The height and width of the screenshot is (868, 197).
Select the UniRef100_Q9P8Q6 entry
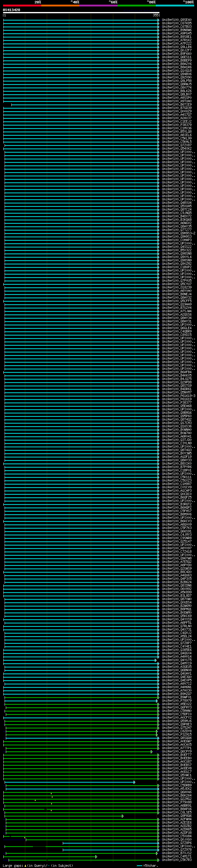pos(177,816)
